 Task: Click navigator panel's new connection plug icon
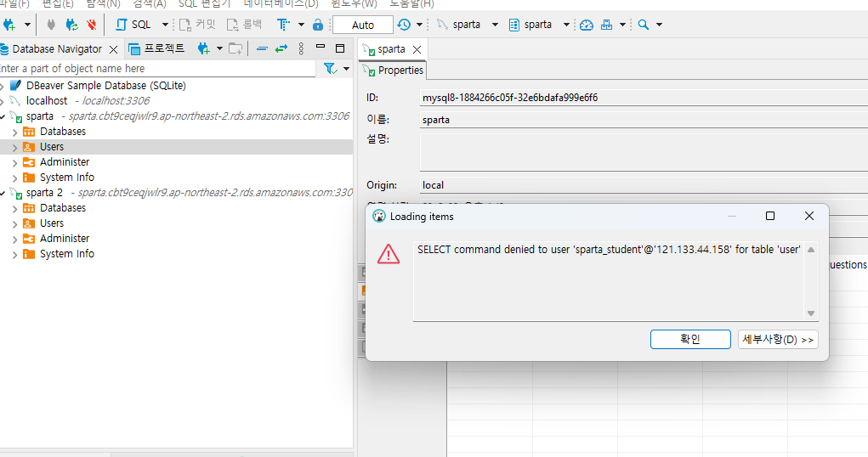pos(204,49)
